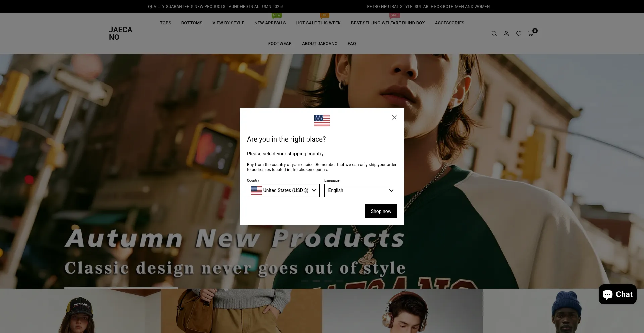
Task: Expand the Language dropdown showing English
Action: 360,190
